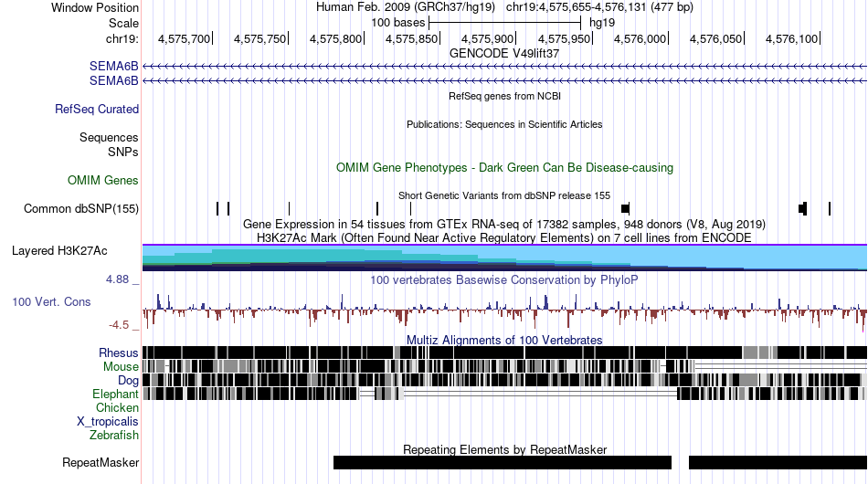Click the 4,575,700 ruler position
Image resolution: width=868 pixels, height=484 pixels.
[x=185, y=38]
